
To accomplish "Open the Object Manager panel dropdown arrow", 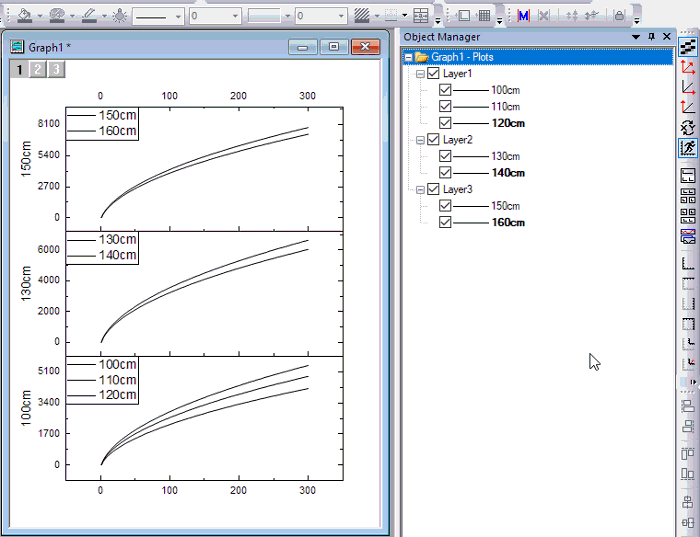I will pyautogui.click(x=636, y=37).
